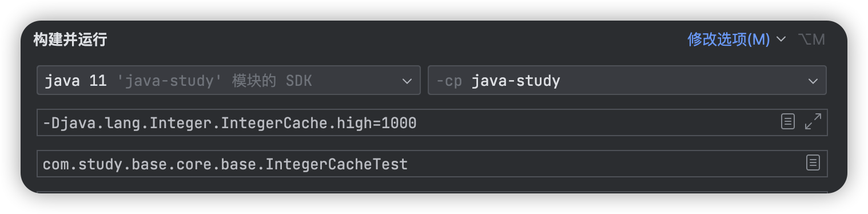Click the IntegerCacheTest class name text

click(x=337, y=164)
